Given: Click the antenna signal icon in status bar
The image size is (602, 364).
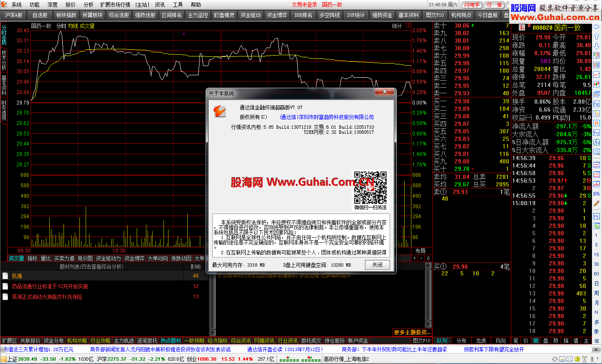Looking at the screenshot, I should tap(584, 359).
